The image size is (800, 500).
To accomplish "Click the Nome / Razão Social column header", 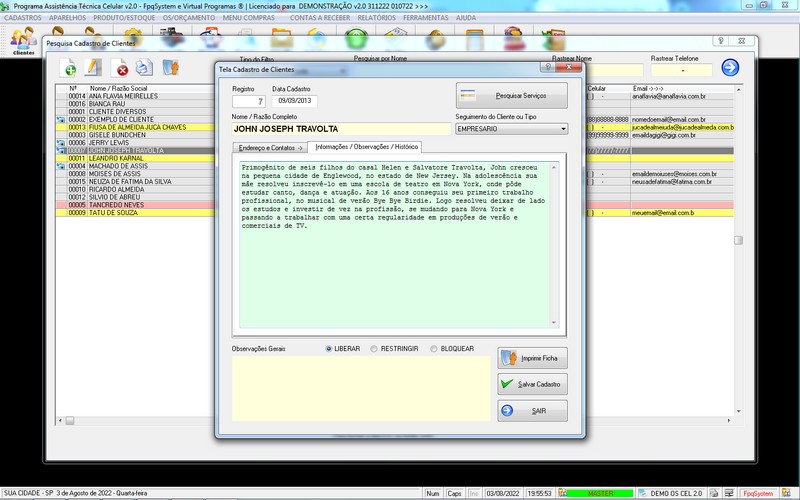I will point(118,88).
